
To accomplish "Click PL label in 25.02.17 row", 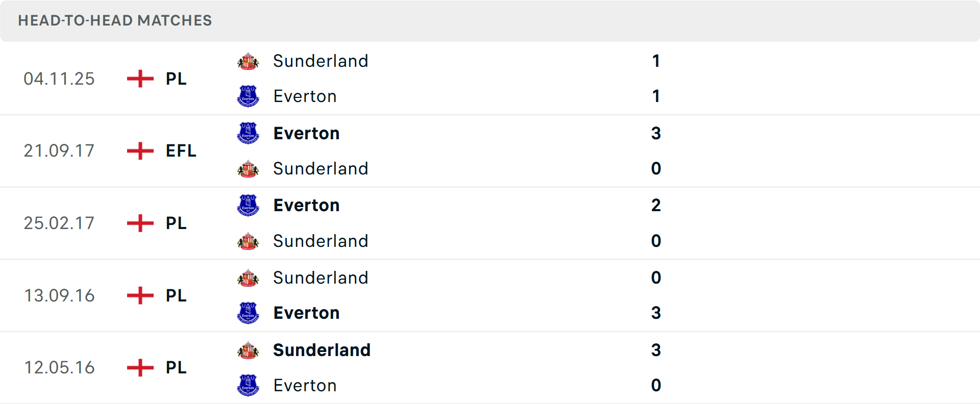I will [176, 223].
